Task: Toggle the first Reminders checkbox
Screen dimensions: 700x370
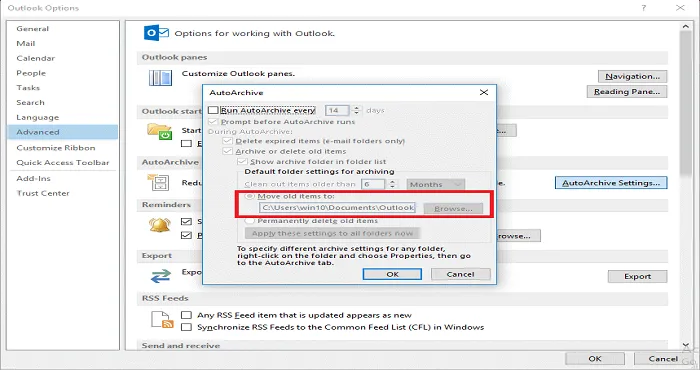Action: [186, 221]
